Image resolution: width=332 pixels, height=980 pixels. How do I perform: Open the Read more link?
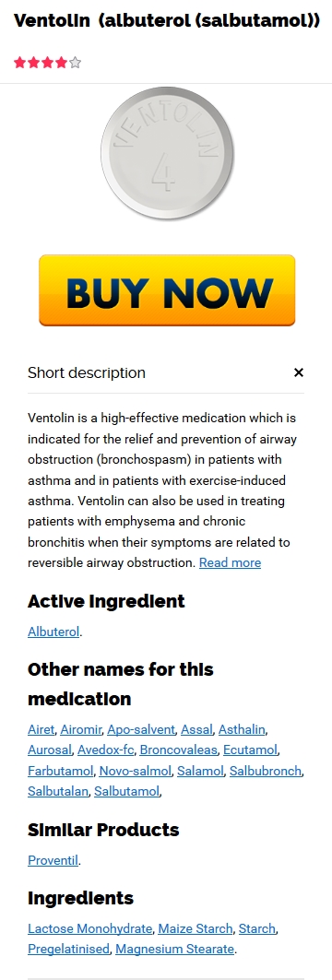230,562
